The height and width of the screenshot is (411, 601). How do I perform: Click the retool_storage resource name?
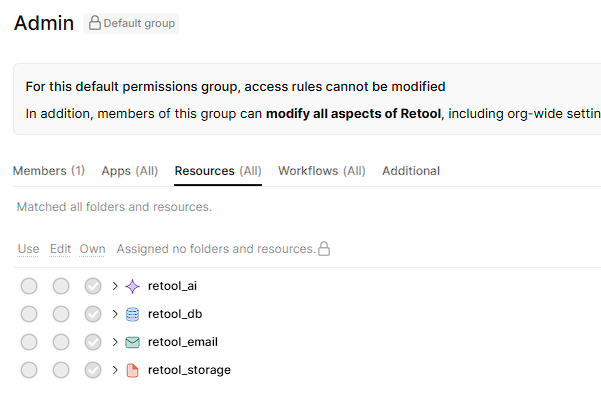pos(189,370)
